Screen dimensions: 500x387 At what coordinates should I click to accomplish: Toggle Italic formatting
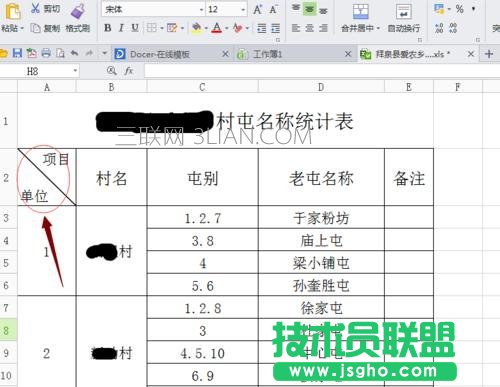tap(121, 28)
